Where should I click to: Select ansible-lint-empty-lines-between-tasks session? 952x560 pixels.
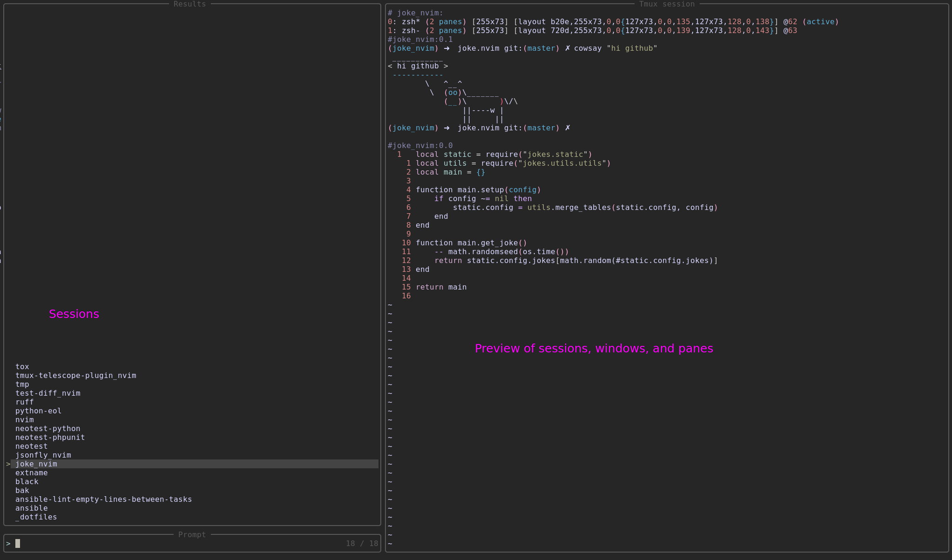tap(103, 499)
